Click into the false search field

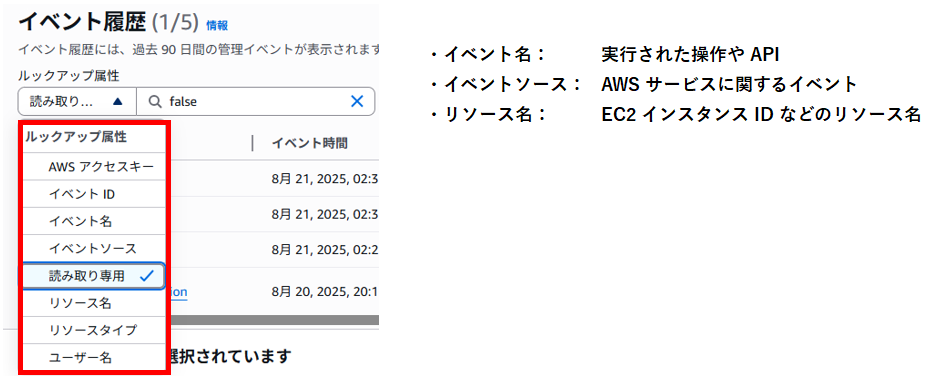(256, 102)
